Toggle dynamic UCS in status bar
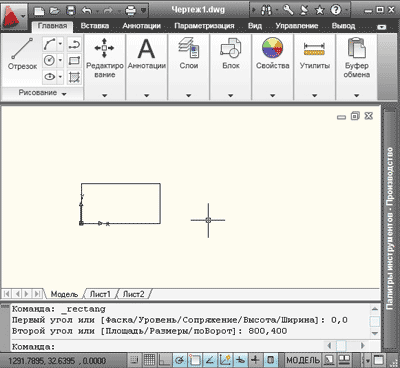Image resolution: width=400 pixels, height=368 pixels. coord(225,360)
